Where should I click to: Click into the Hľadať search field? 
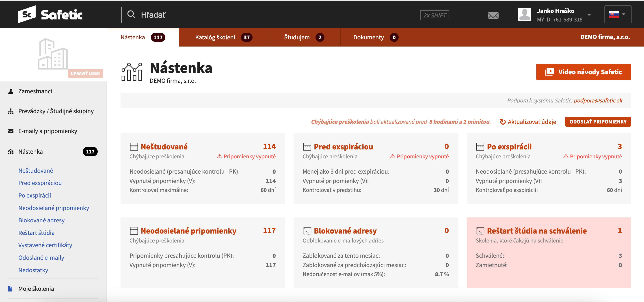pos(287,15)
